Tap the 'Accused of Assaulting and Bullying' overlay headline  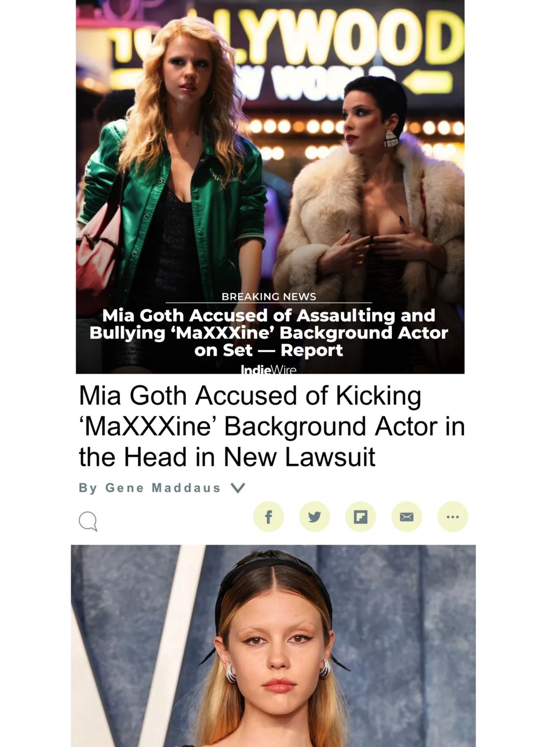point(269,333)
